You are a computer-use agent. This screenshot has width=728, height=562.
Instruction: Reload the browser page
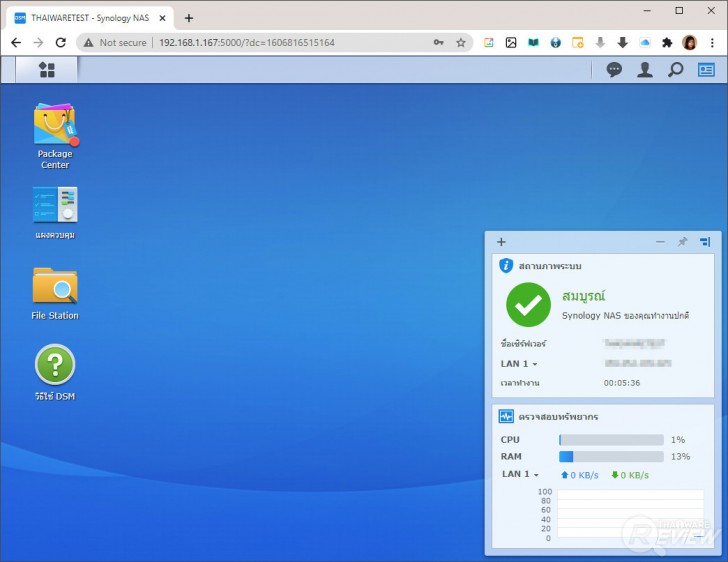(x=60, y=43)
